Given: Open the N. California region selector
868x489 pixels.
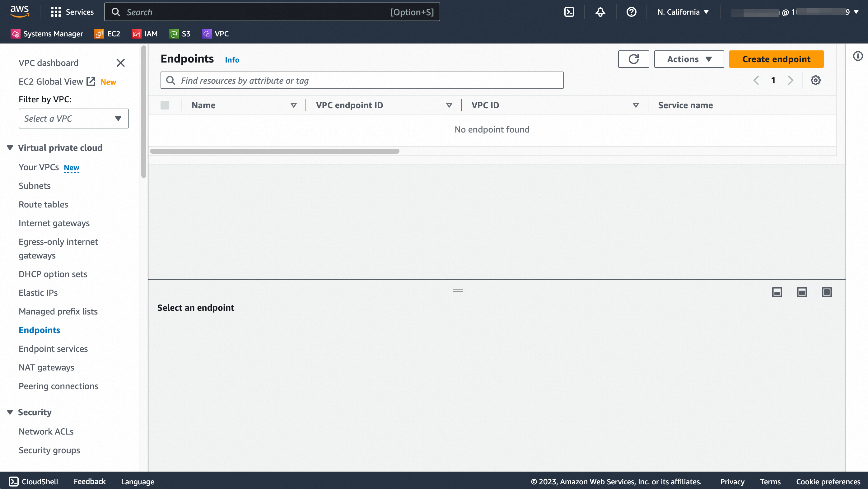Looking at the screenshot, I should 683,12.
